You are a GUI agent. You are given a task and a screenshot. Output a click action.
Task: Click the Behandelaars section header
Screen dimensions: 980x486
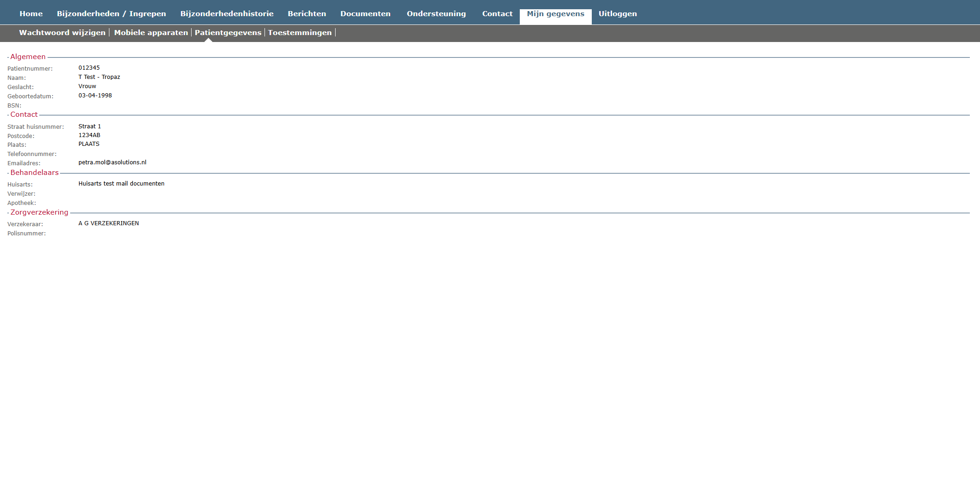pyautogui.click(x=34, y=173)
